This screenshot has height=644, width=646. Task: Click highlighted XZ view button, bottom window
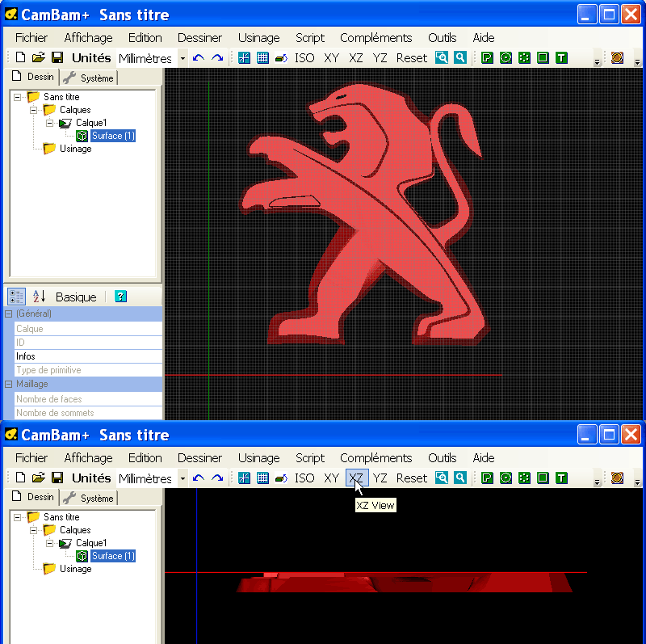(x=356, y=478)
